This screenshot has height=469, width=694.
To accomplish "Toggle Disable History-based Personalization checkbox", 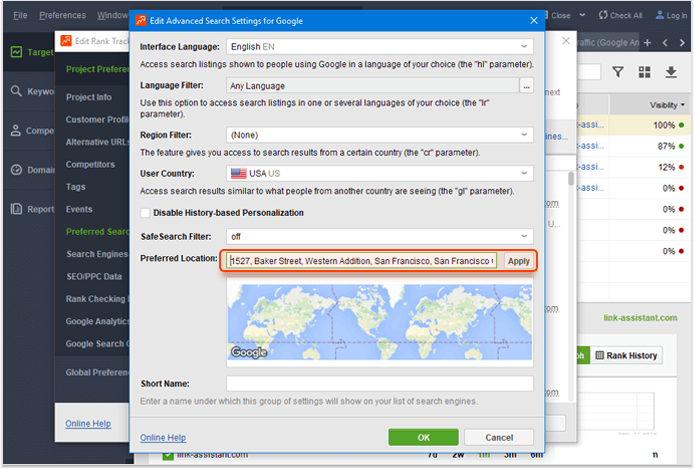I will pos(145,213).
